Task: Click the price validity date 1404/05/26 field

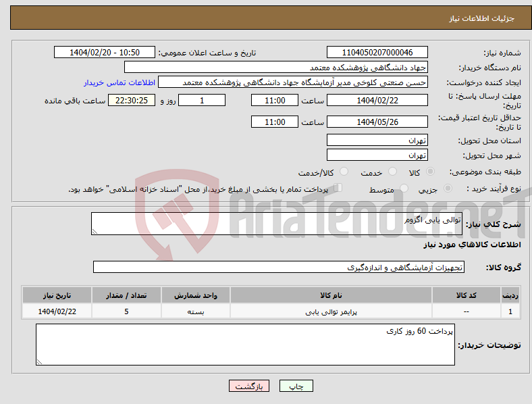Action: 377,122
